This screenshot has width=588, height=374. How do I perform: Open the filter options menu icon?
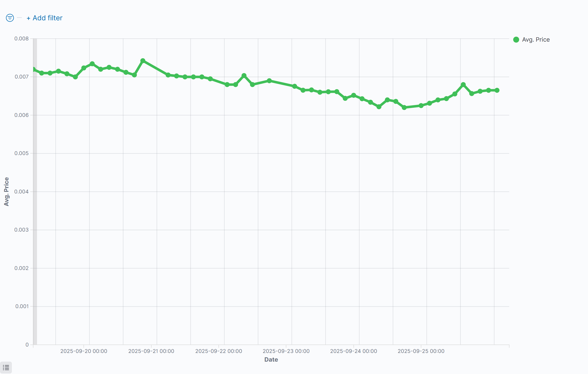click(x=10, y=18)
